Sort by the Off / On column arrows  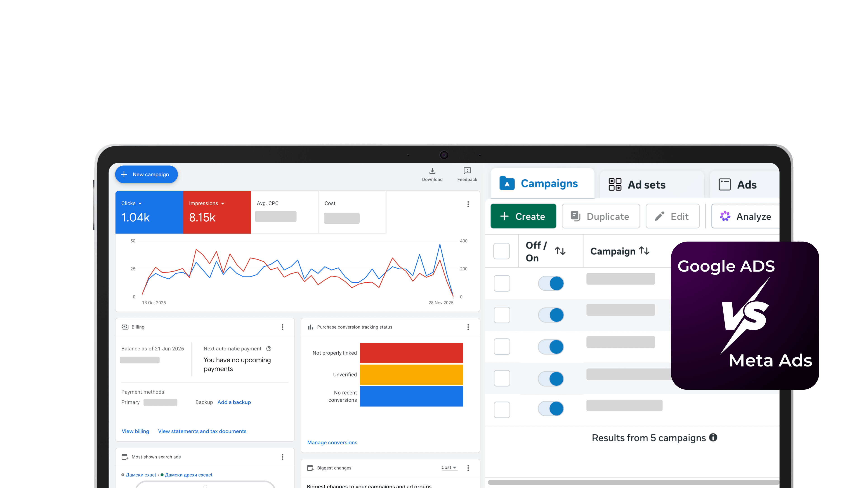pos(560,251)
